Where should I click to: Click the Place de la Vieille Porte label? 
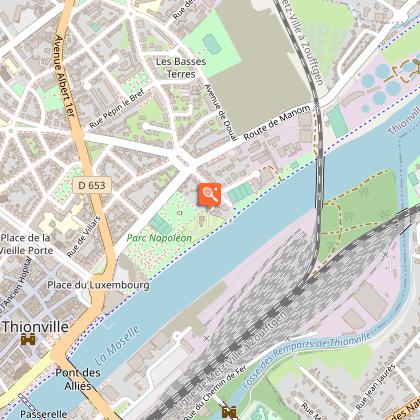pyautogui.click(x=27, y=244)
